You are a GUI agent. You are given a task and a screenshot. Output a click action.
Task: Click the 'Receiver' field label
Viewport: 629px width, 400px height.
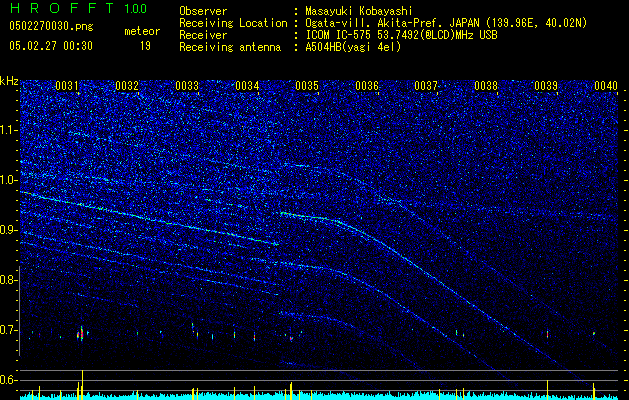click(x=203, y=35)
